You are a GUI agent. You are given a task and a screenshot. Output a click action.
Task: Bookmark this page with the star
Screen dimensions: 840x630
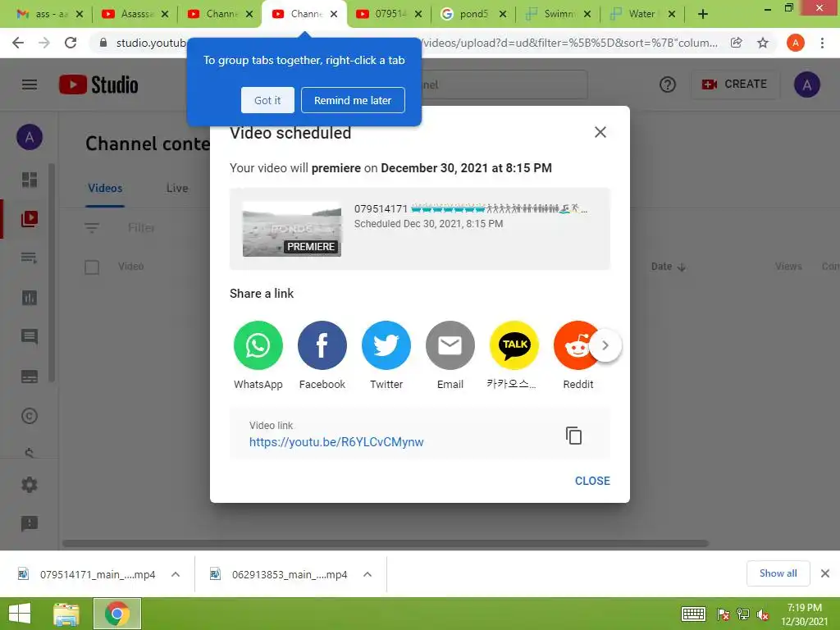tap(763, 43)
